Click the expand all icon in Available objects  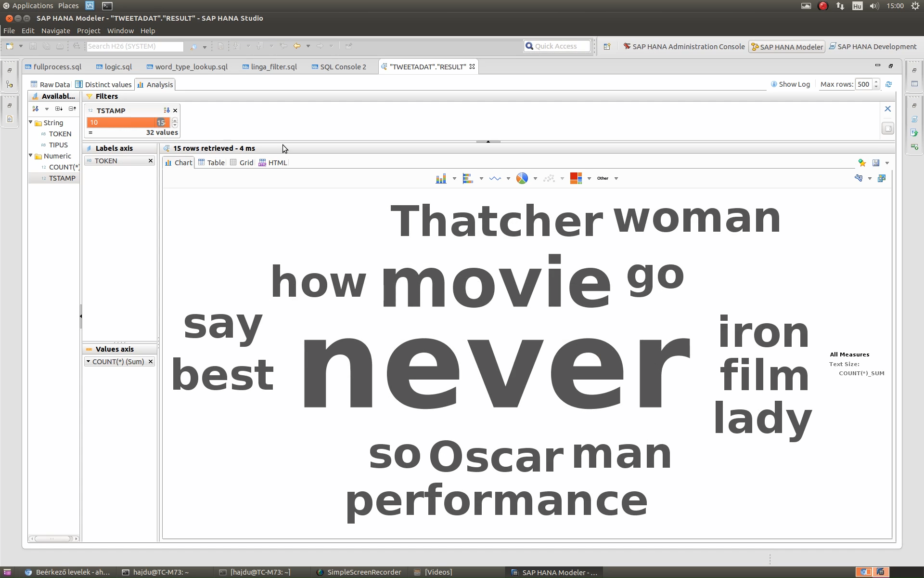click(59, 109)
